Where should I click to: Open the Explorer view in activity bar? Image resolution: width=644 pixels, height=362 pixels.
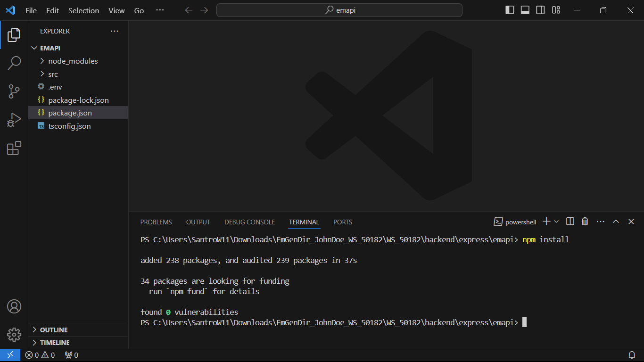pos(14,34)
